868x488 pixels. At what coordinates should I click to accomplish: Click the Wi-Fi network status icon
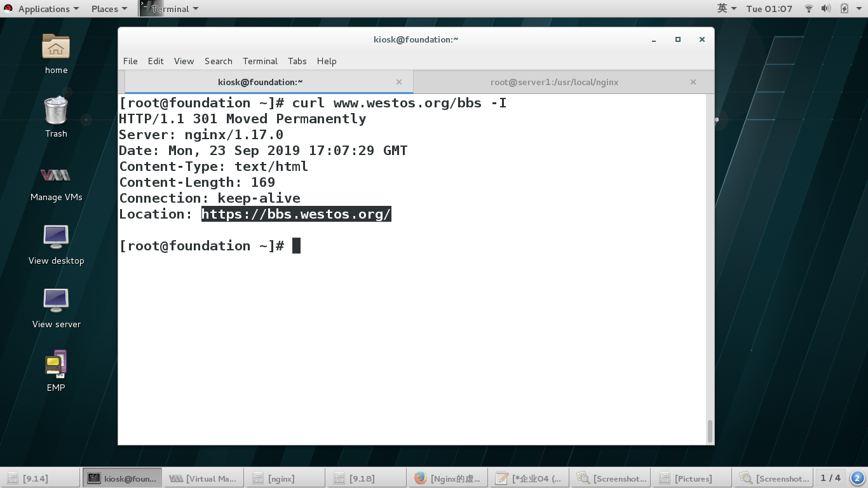(809, 9)
